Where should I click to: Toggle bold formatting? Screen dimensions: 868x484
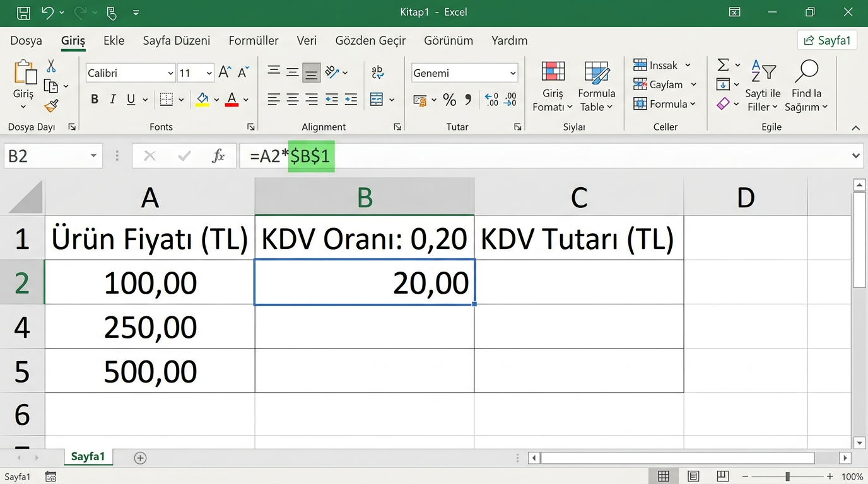95,100
